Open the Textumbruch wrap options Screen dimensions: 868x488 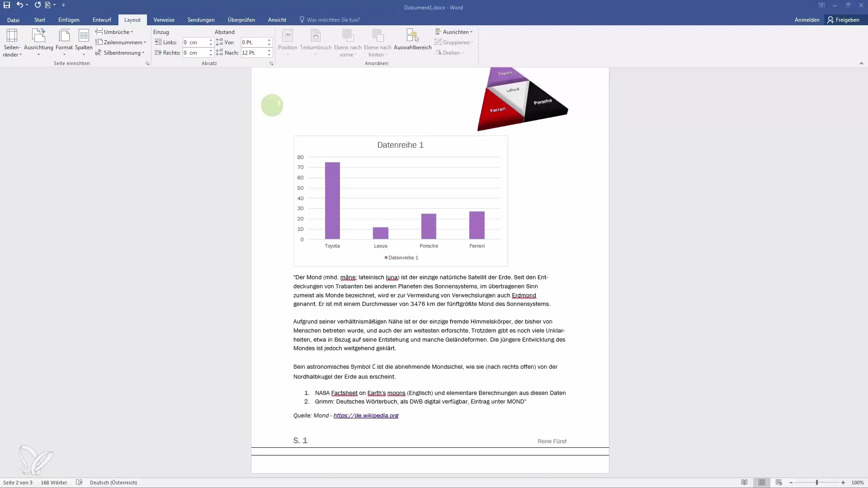pyautogui.click(x=316, y=43)
